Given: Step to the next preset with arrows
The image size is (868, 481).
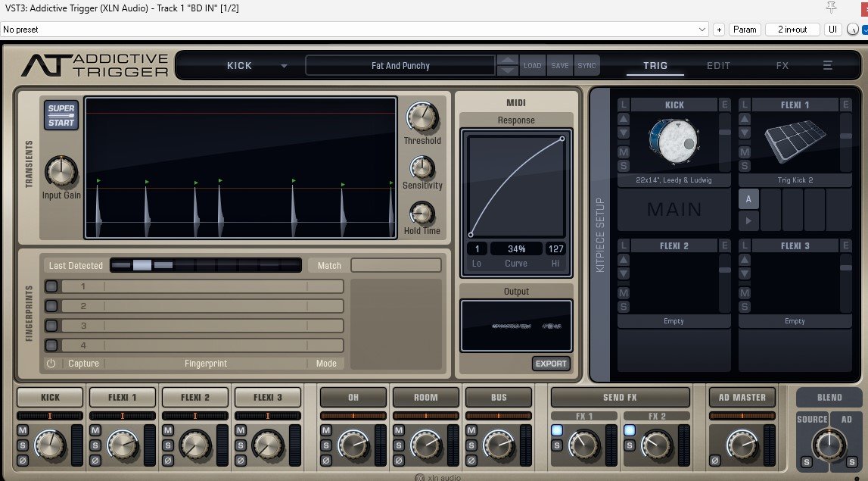Looking at the screenshot, I should click(507, 71).
